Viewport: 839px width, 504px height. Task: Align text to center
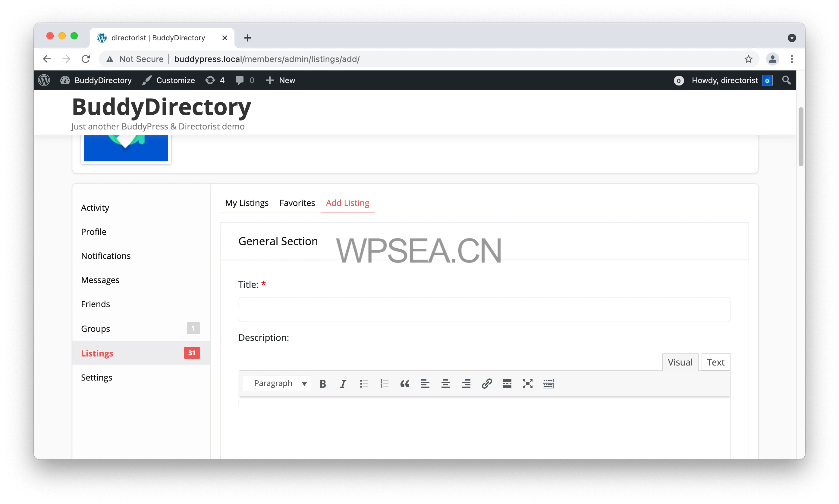445,384
